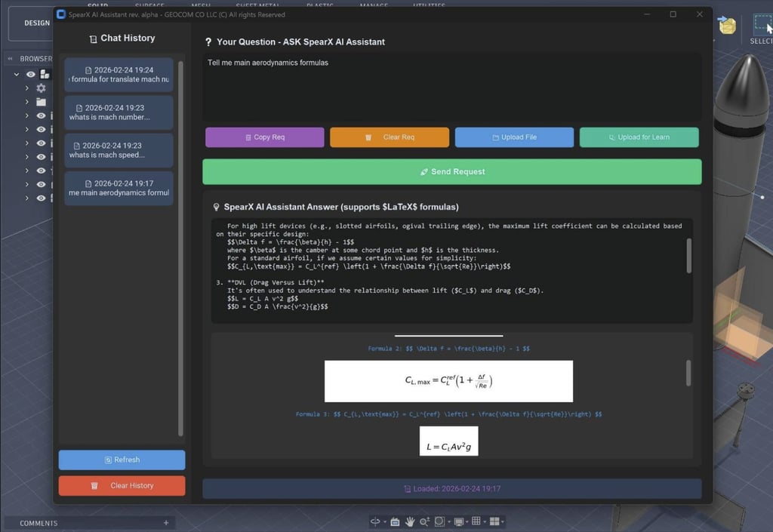The height and width of the screenshot is (532, 773).
Task: Click the rendered C_L,max formula image
Action: coord(448,381)
